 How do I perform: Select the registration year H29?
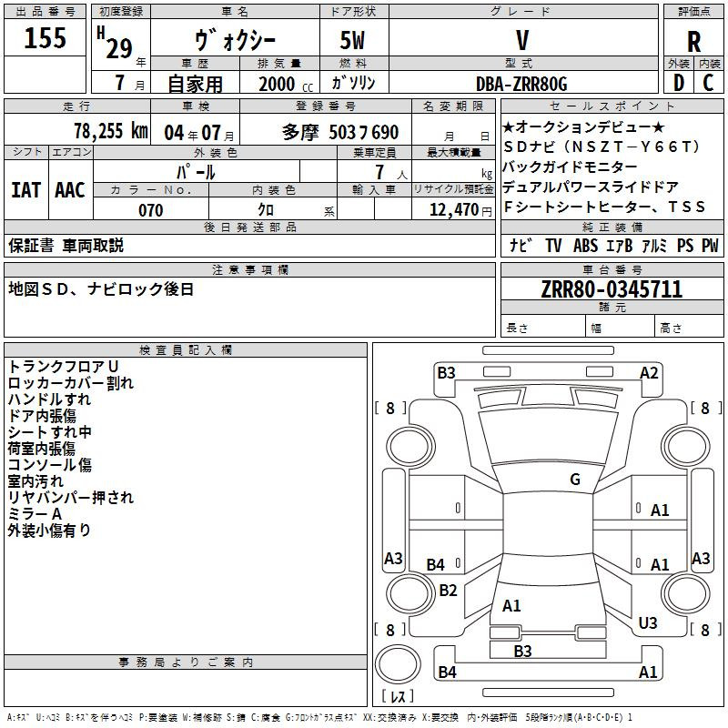pos(115,43)
